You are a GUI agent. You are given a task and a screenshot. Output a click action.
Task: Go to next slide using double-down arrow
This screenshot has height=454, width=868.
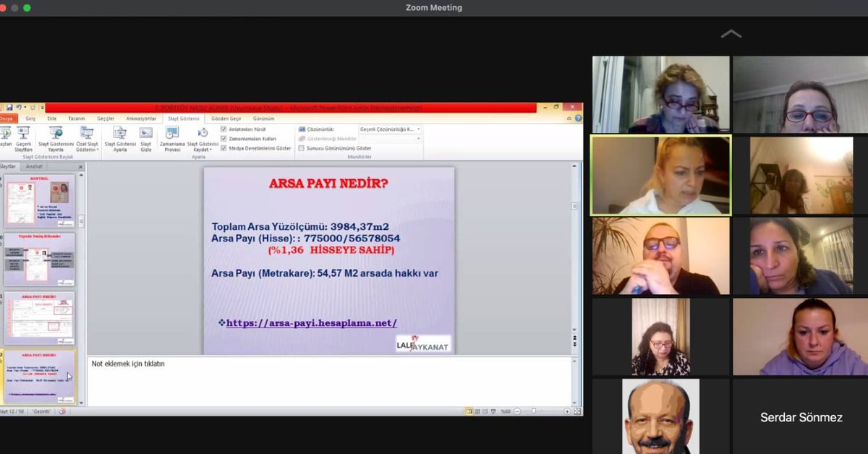(x=575, y=343)
